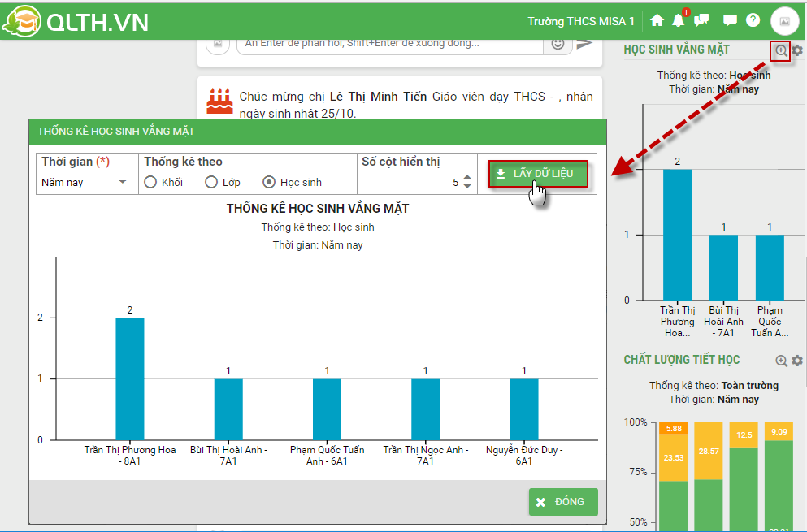Click the THỐNG KÊ HỌC SINH VẮNG MẶT dialog header

317,132
